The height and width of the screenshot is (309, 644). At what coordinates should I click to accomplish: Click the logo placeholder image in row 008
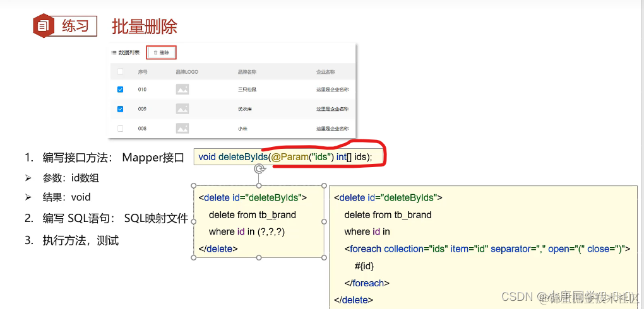pos(182,129)
